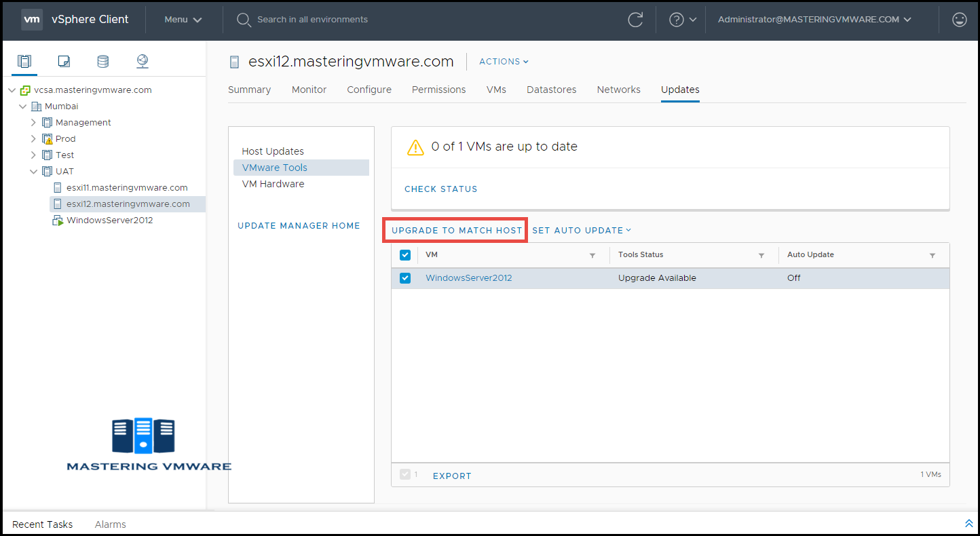Switch to Networking view icon

142,61
